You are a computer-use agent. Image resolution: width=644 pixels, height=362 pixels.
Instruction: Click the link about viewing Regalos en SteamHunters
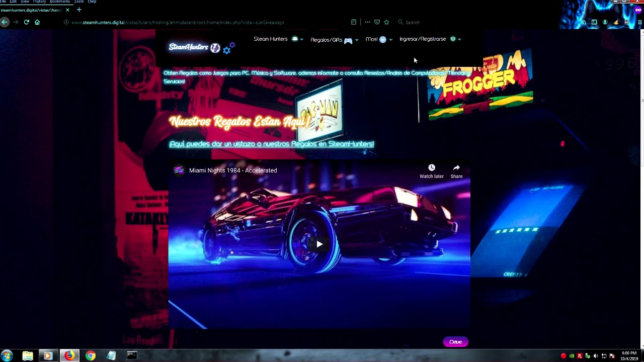272,144
